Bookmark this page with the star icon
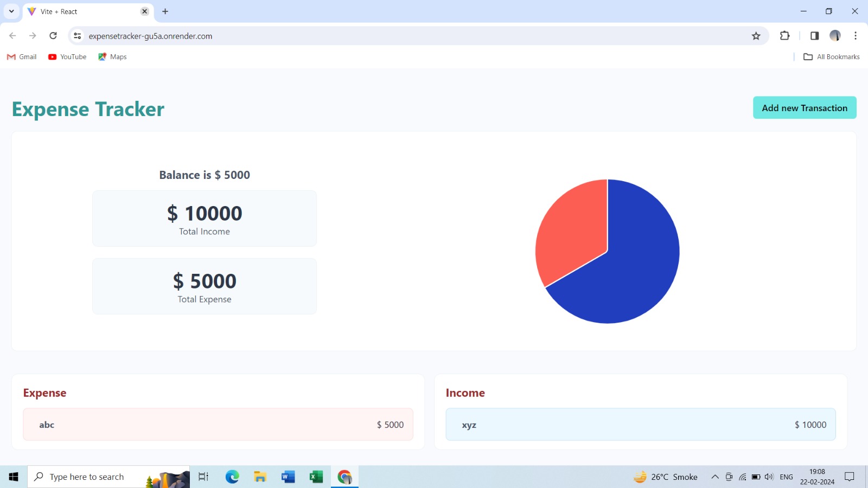Viewport: 868px width, 488px height. point(756,36)
